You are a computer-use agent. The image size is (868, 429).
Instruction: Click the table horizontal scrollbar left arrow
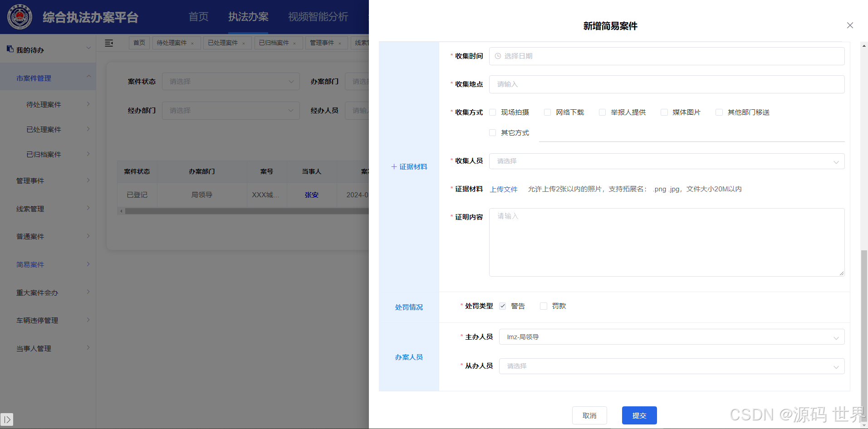coord(121,211)
